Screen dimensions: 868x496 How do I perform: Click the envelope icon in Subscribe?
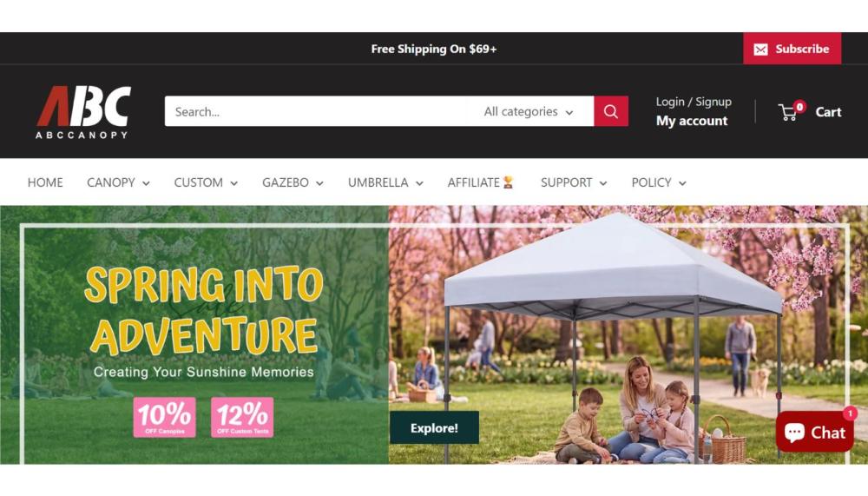[x=760, y=50]
